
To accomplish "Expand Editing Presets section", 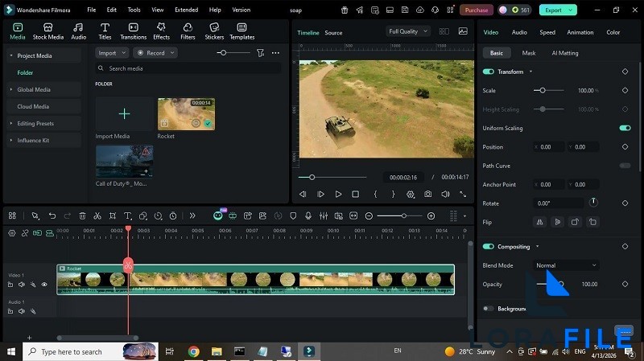I will click(x=11, y=123).
